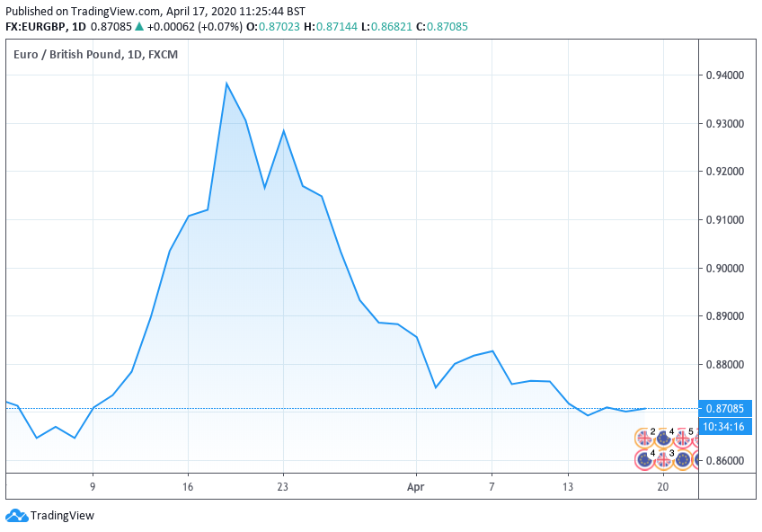Click the current price label 0.87085 on axis
This screenshot has width=762, height=532.
click(722, 409)
